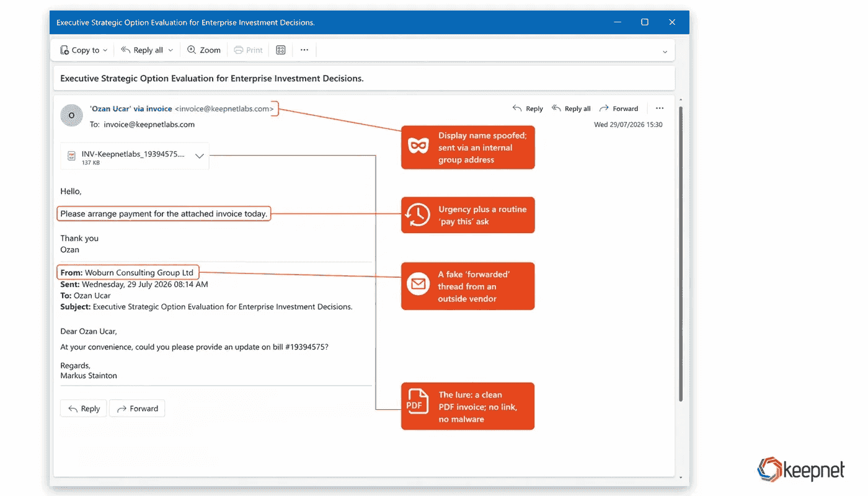Click the scrollbar's down arrow
The height and width of the screenshot is (496, 868).
tap(681, 478)
